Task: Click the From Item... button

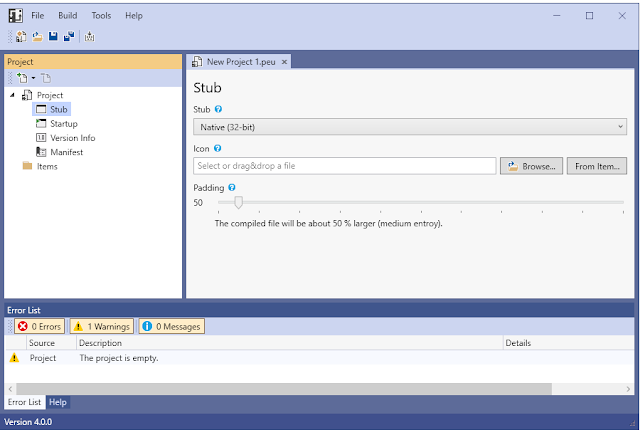Action: click(x=598, y=166)
